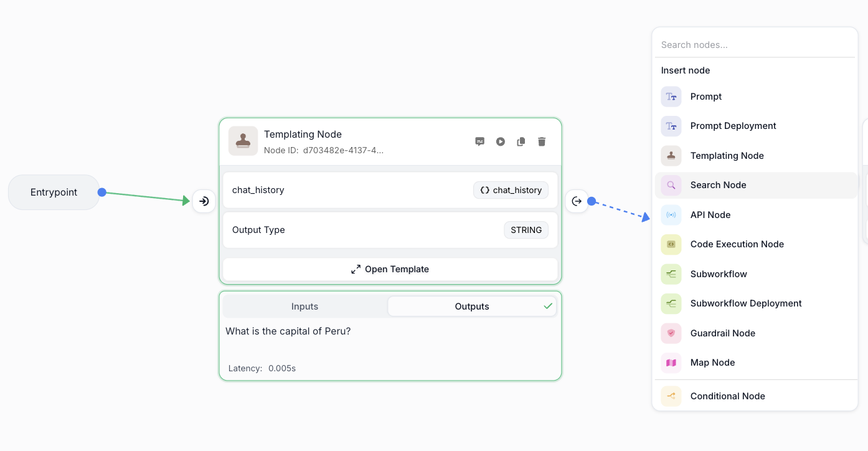868x451 pixels.
Task: Insert a Templating Node from the list
Action: pyautogui.click(x=756, y=156)
